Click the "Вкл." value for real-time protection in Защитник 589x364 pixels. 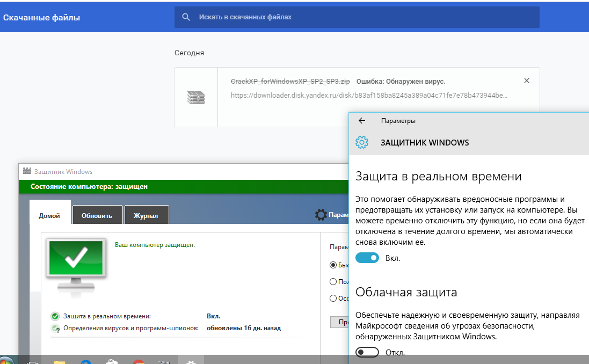pos(213,316)
